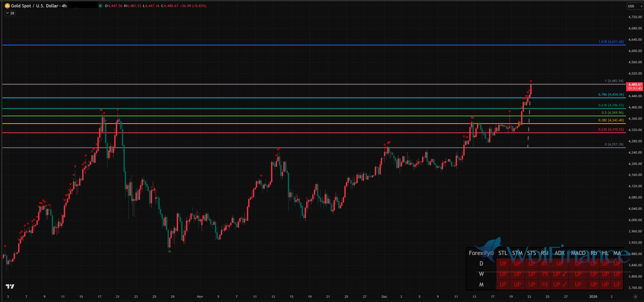
Task: Click the Dec label on time axis
Action: [x=384, y=297]
